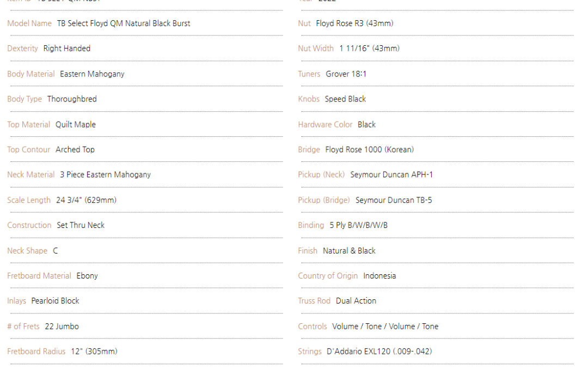Click the Grover 18:1 tuners value
This screenshot has width=588, height=368.
coord(346,74)
